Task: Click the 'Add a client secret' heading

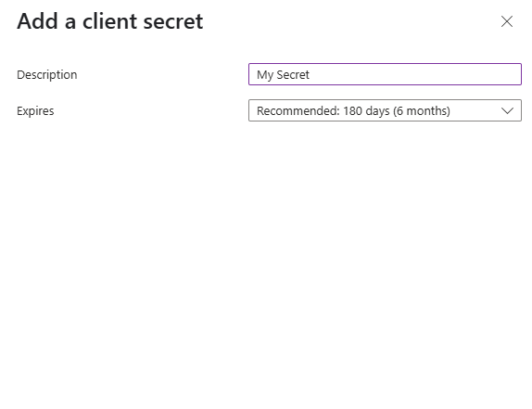Action: (x=110, y=21)
